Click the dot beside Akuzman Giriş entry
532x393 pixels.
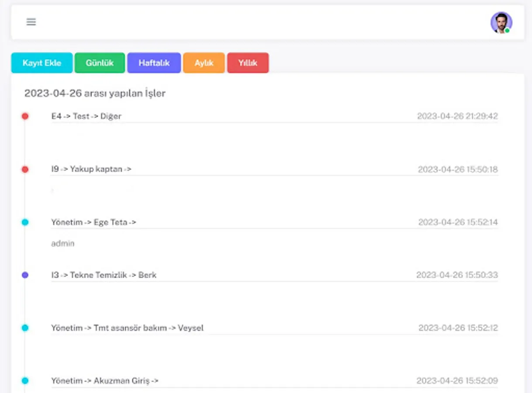(25, 381)
